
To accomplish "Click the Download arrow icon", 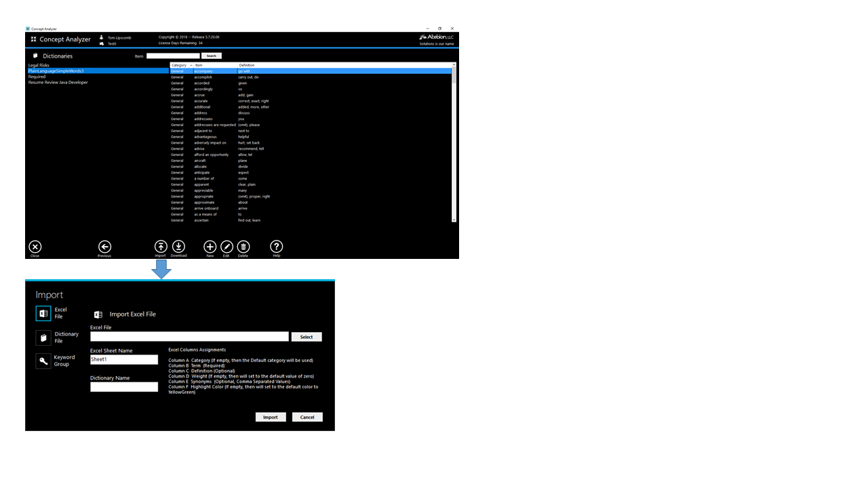I will [x=178, y=247].
